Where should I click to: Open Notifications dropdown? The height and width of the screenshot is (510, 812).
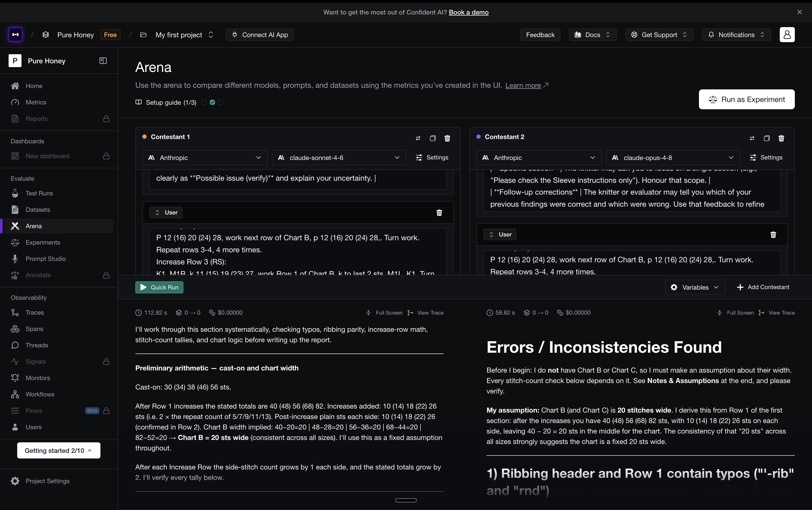[737, 35]
